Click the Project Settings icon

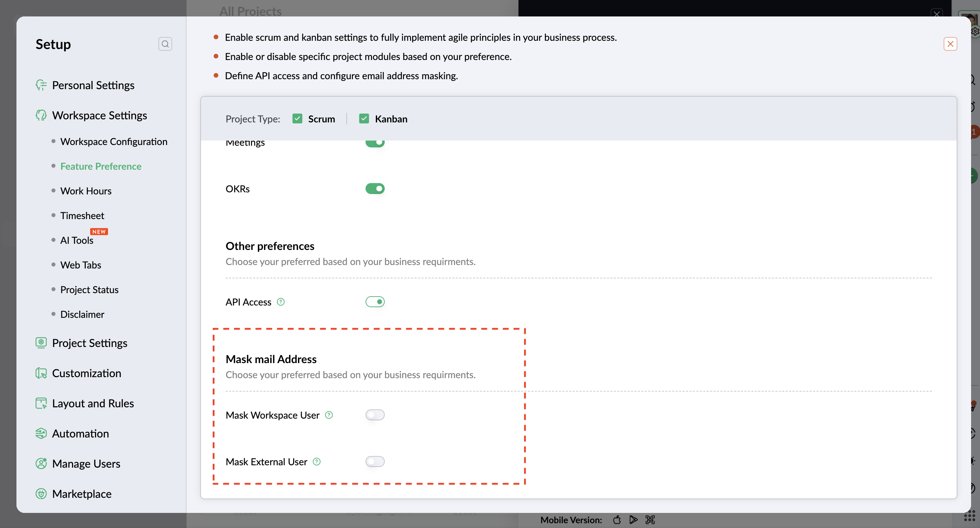(41, 343)
